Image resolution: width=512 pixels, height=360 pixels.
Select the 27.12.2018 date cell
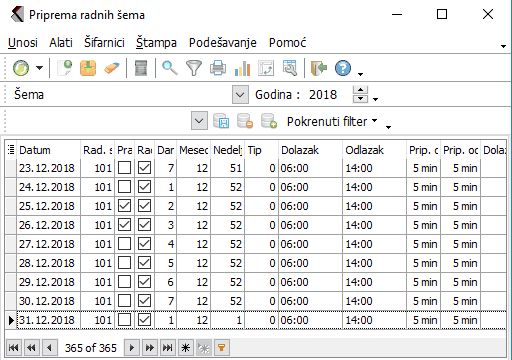(48, 244)
